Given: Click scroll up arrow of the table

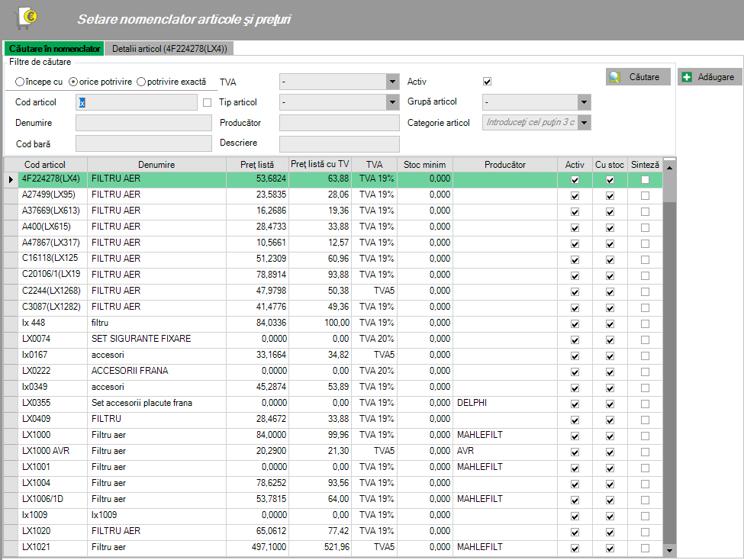Looking at the screenshot, I should point(669,168).
